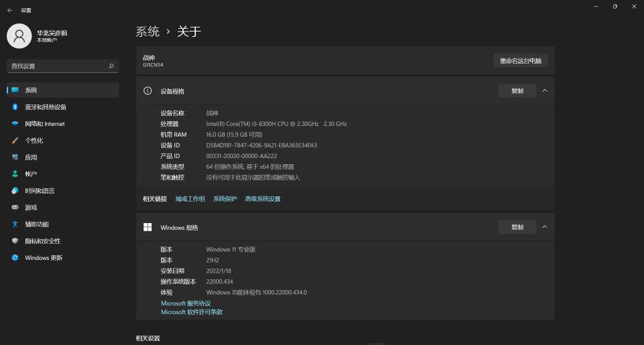The height and width of the screenshot is (345, 644).
Task: Click the 相关设置 heading
Action: [x=148, y=338]
